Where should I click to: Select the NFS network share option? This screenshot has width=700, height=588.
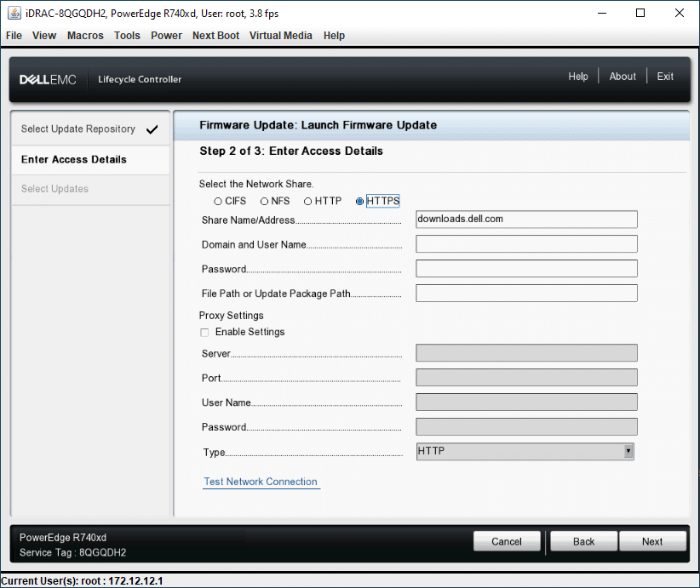pos(264,201)
